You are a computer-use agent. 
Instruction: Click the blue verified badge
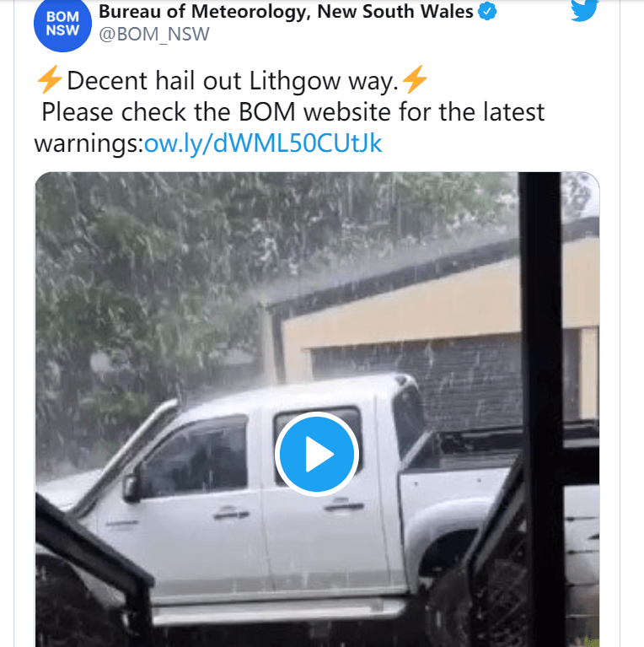(487, 11)
